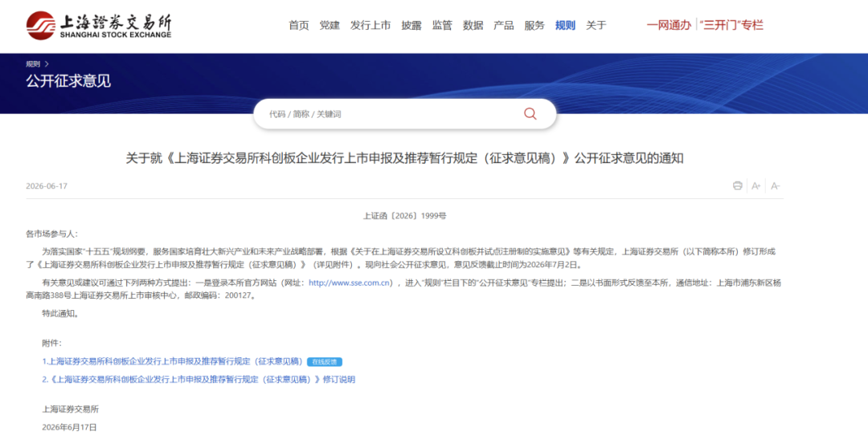The height and width of the screenshot is (440, 868).
Task: Click the 公开征求意见 page heading
Action: coord(68,81)
